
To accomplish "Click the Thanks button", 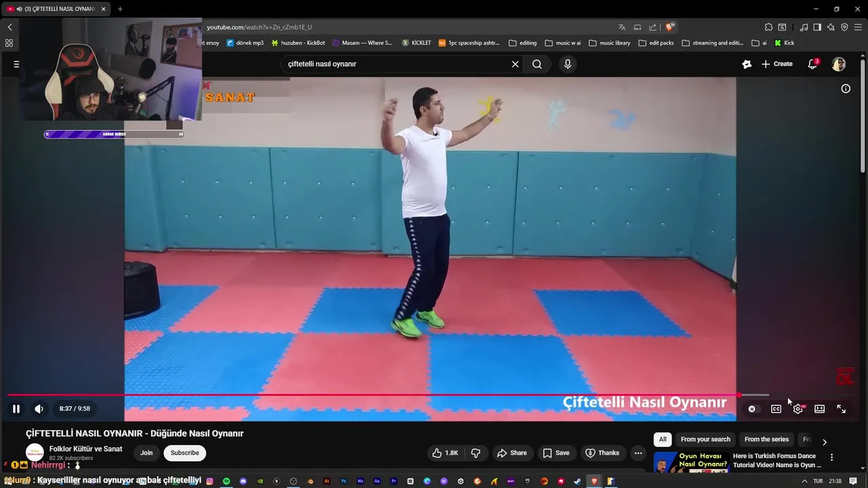I will coord(602,453).
